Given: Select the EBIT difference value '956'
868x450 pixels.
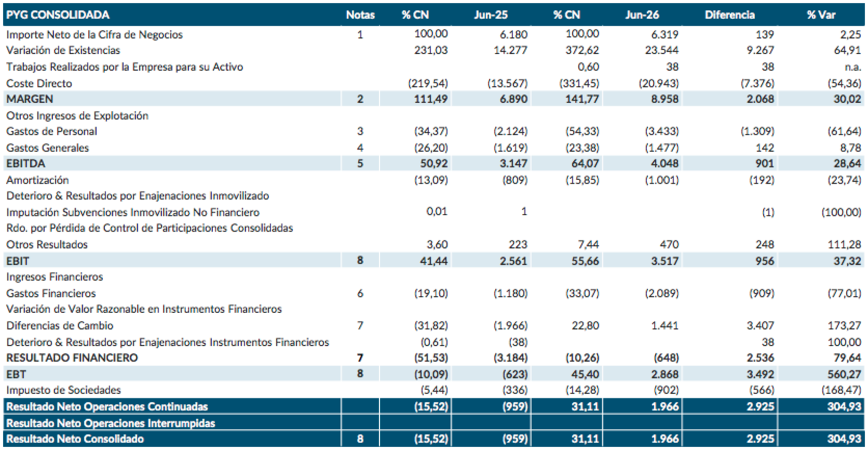Looking at the screenshot, I should coord(764,261).
